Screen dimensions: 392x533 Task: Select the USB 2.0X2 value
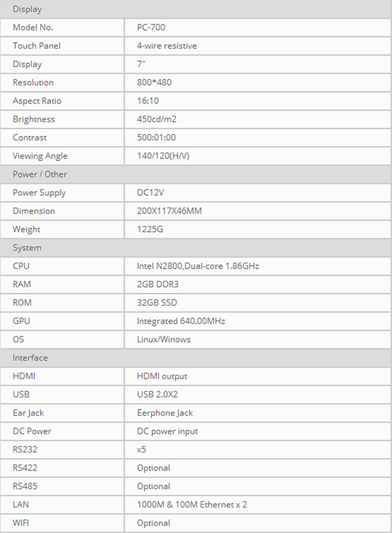(157, 395)
